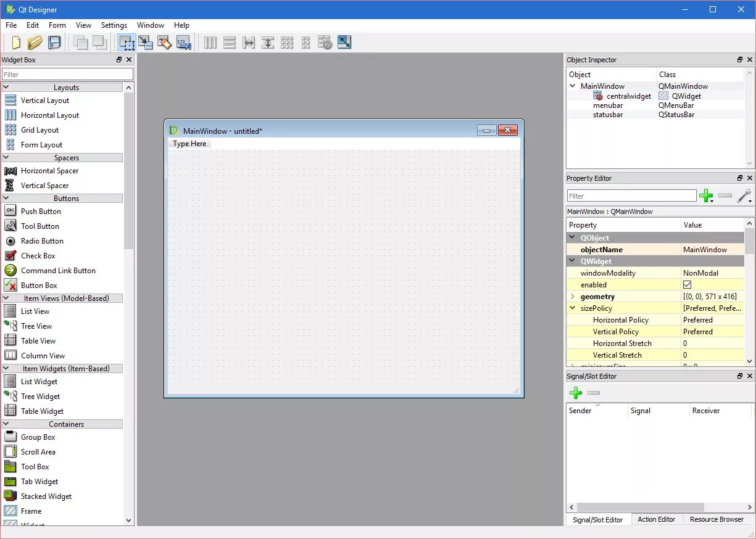Click the Break Layout toolbar icon

[325, 43]
